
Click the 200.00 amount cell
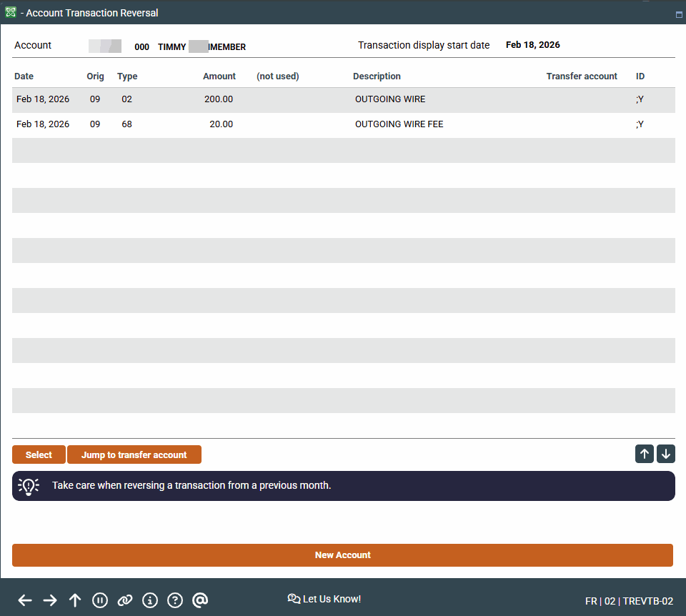click(x=219, y=99)
